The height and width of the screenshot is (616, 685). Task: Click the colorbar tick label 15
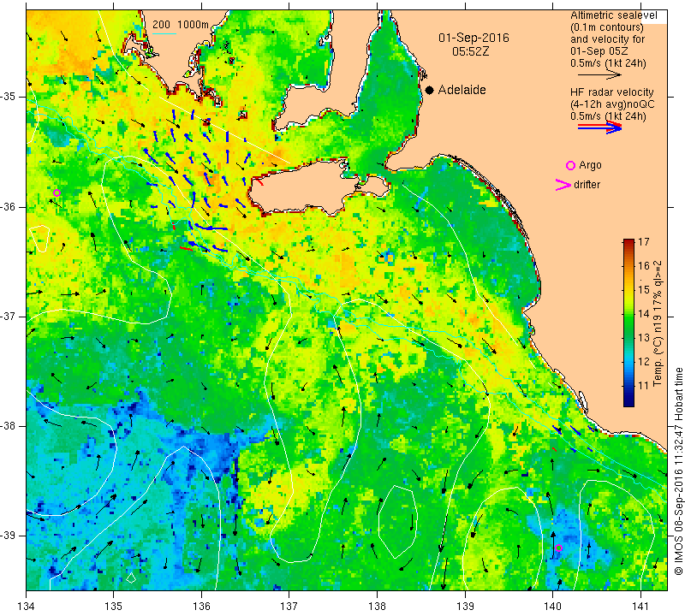pyautogui.click(x=644, y=289)
